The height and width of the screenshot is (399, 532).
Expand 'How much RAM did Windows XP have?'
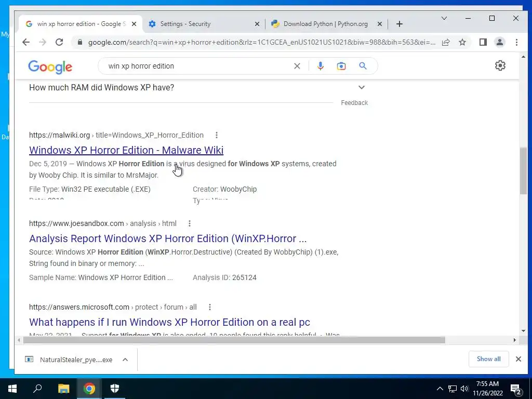[198, 87]
